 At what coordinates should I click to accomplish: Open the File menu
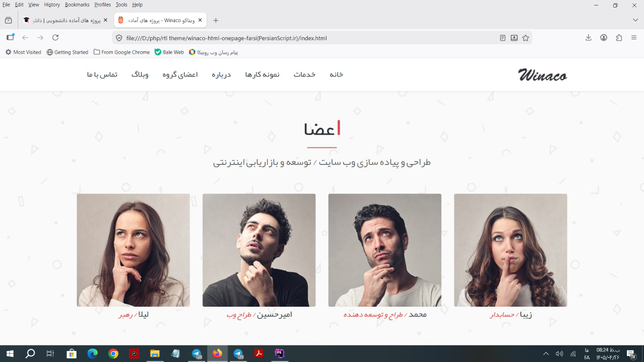[6, 5]
